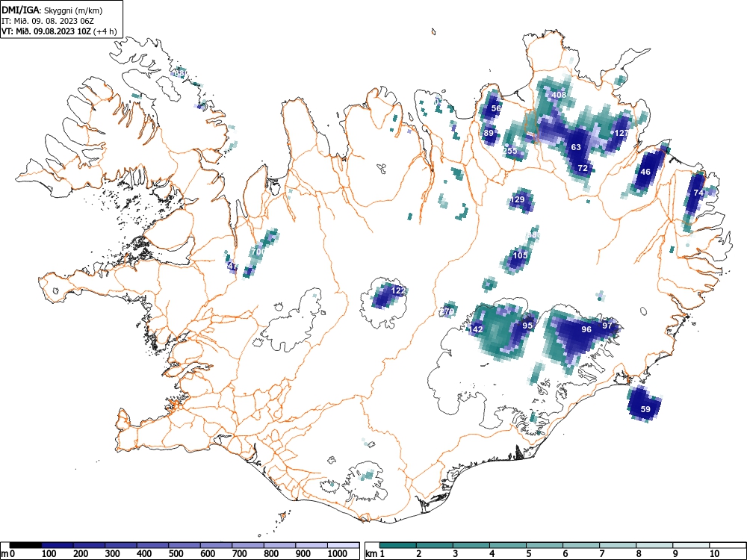Click the visibility value 97 on the map
Screen dimensions: 747x560
607,326
